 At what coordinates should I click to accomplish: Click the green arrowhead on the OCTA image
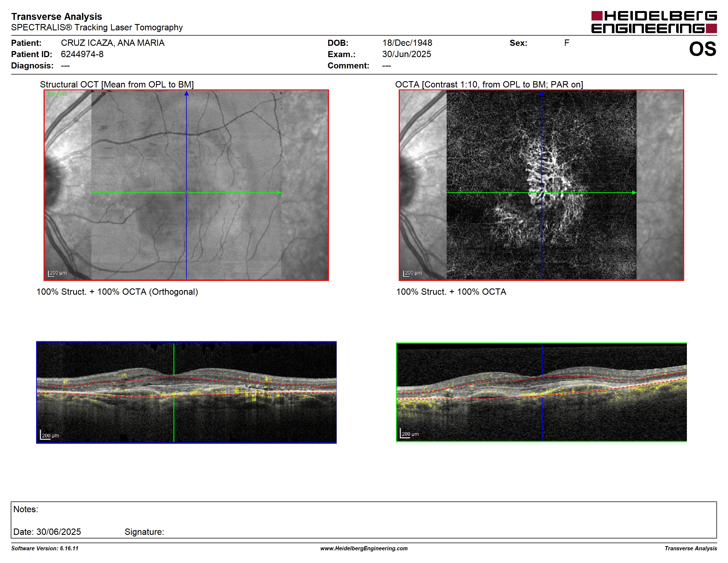click(x=634, y=192)
